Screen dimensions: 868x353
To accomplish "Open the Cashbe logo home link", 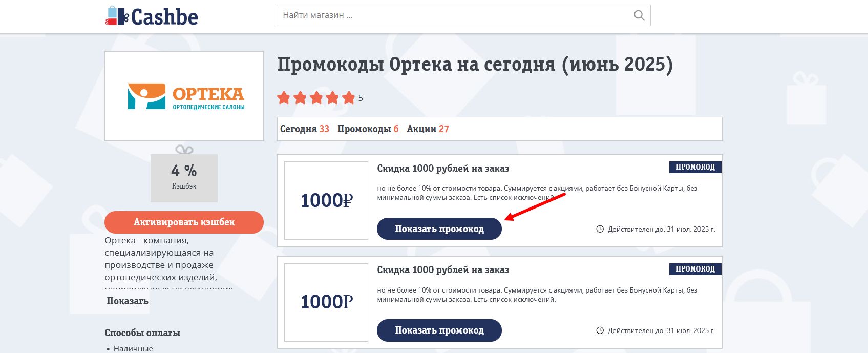I will 152,16.
